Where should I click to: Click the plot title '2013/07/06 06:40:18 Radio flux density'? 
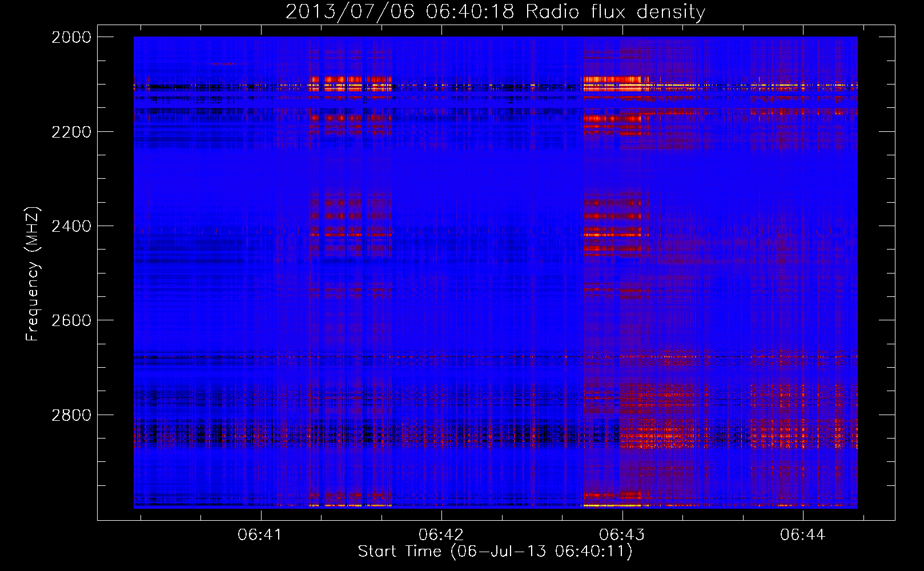495,11
